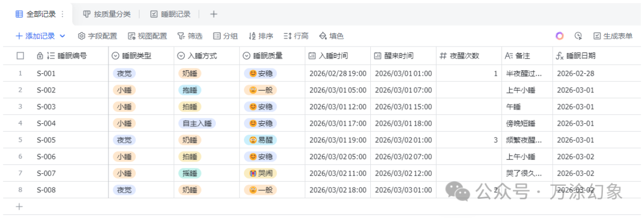Expand the 添加记录 dropdown arrow
Screen dimensions: 644x218
click(63, 36)
